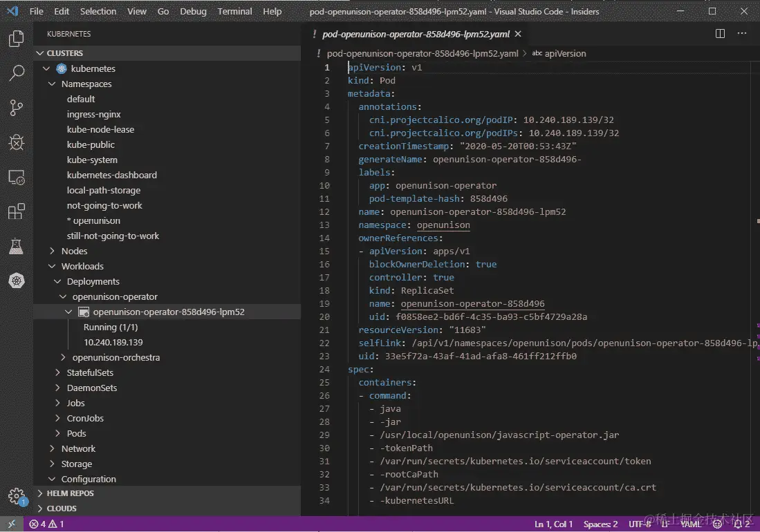Select the Kubernetes icon in the activity bar
The height and width of the screenshot is (532, 760).
16,281
